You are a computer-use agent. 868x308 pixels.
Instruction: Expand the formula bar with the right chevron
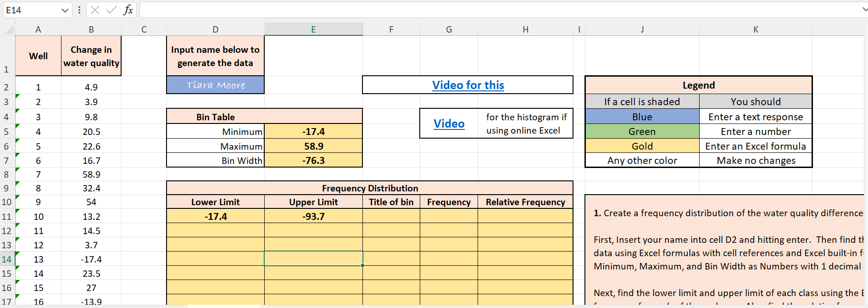864,10
